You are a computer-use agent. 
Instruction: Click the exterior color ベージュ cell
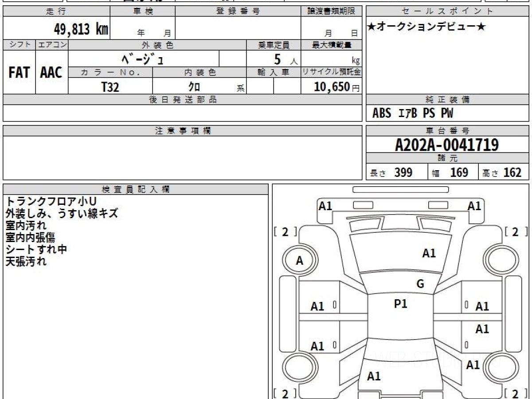144,59
